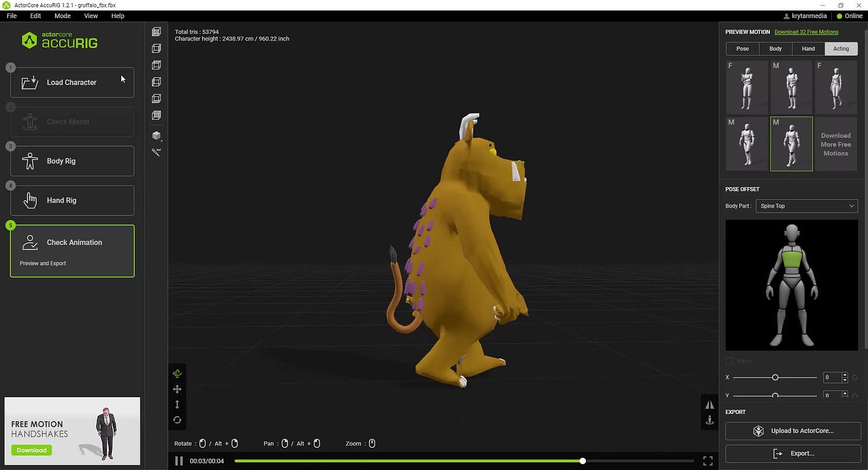Click the figure-on-ground icon in viewport corner
The width and height of the screenshot is (868, 470).
point(710,419)
